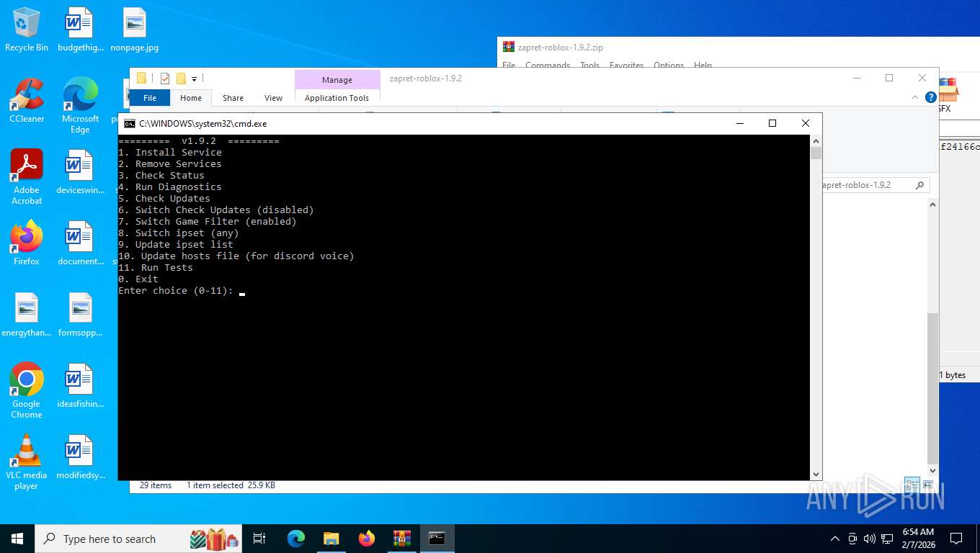Click the cmd scrollbar thumb

pyautogui.click(x=816, y=153)
